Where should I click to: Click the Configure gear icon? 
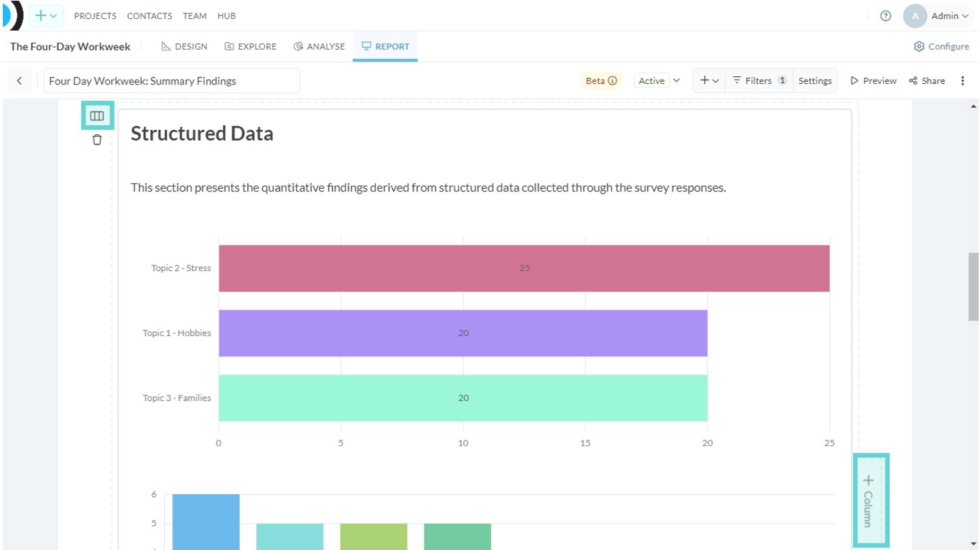919,46
